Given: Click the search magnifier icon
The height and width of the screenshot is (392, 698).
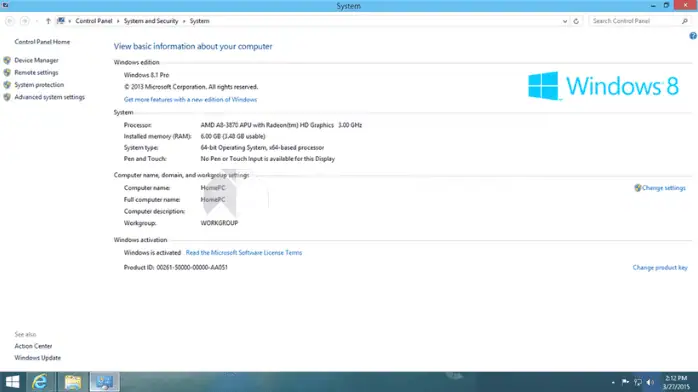Looking at the screenshot, I should pos(685,21).
